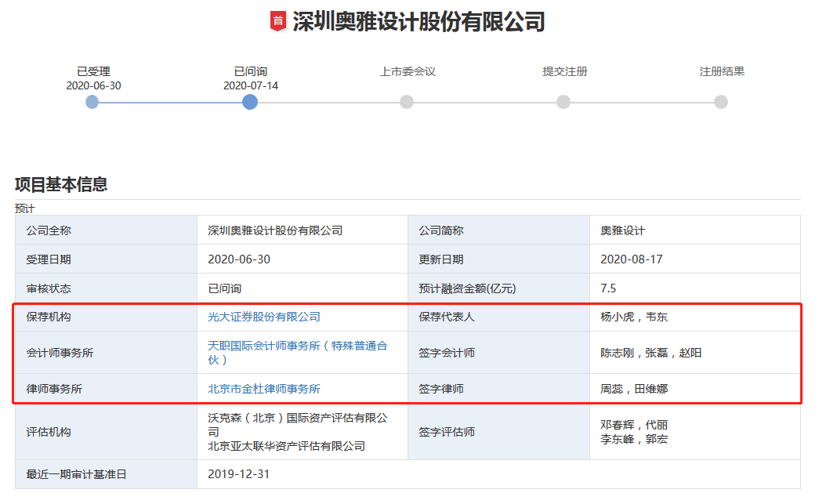Click the 上市委会议 timeline dot
819x504 pixels.
pos(407,102)
